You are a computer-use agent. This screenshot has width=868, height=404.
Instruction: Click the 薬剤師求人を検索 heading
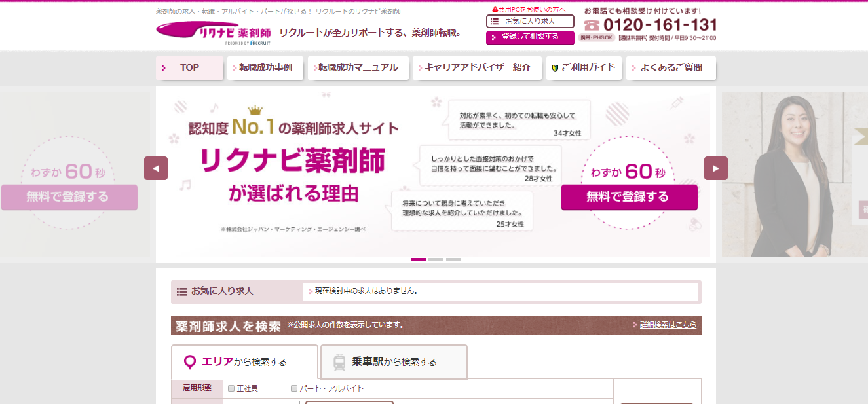click(x=229, y=325)
